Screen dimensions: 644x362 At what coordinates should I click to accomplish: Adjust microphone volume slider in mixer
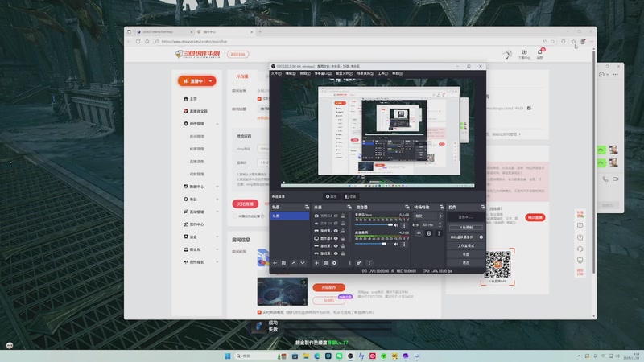pos(374,225)
